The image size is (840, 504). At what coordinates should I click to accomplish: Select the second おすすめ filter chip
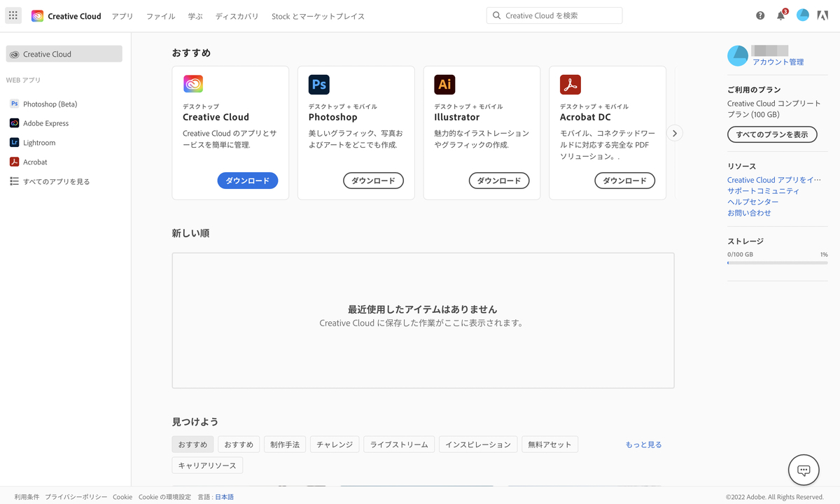239,444
